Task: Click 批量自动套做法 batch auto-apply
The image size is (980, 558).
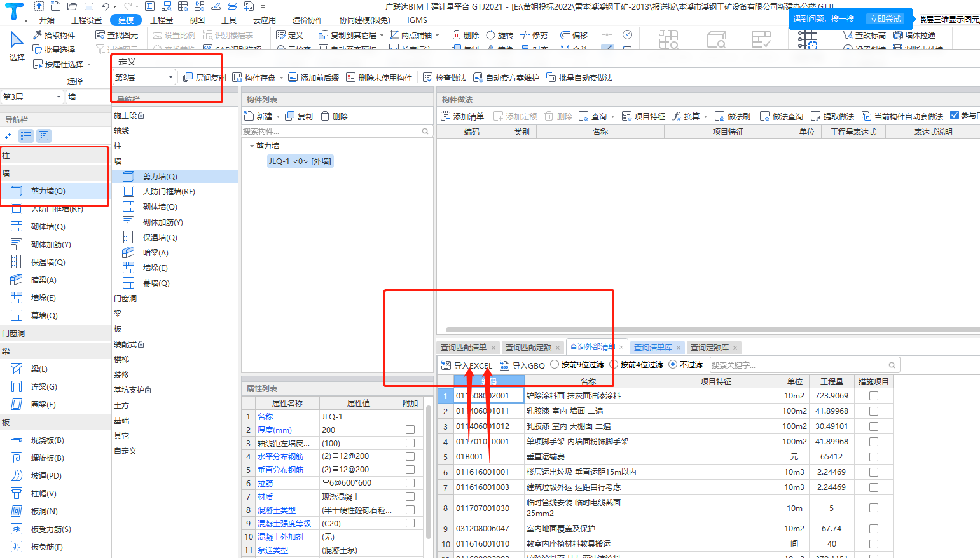Action: pyautogui.click(x=579, y=78)
